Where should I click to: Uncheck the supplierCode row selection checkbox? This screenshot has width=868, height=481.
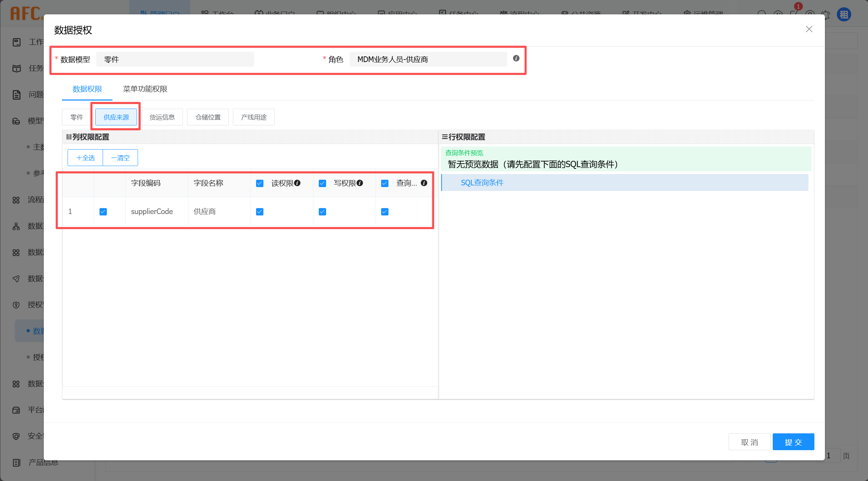tap(103, 212)
